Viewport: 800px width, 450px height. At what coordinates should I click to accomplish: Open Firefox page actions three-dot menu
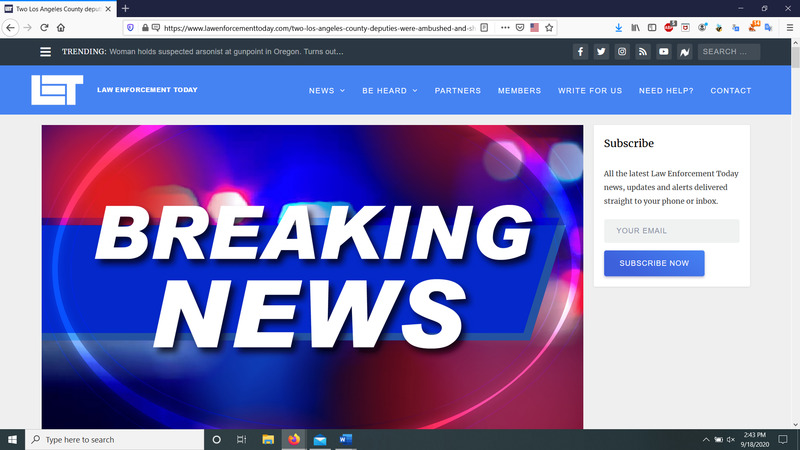(504, 27)
